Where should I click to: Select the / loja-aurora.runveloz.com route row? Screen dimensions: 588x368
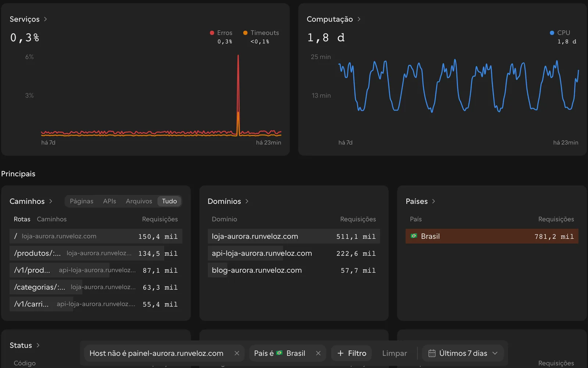pyautogui.click(x=96, y=236)
